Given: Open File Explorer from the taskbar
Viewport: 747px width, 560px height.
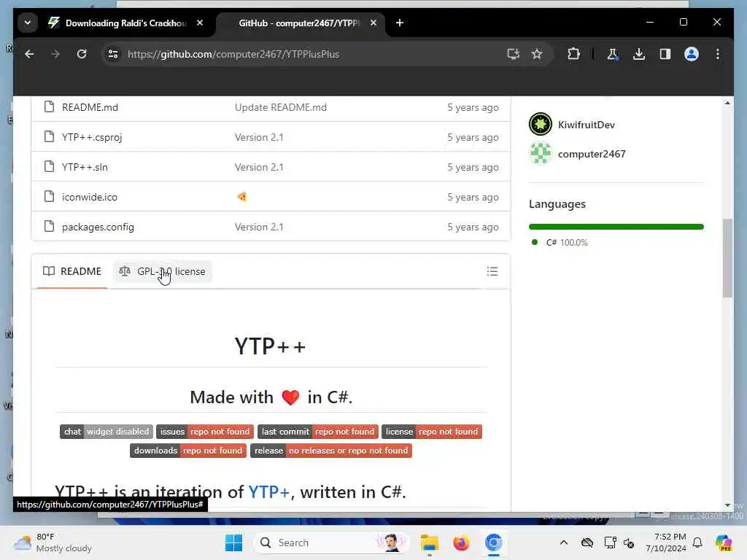Looking at the screenshot, I should click(x=429, y=542).
